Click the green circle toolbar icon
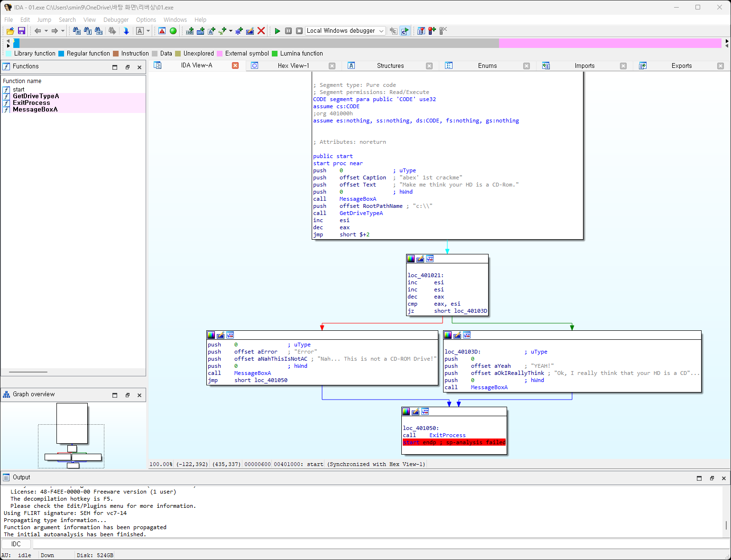 (173, 31)
